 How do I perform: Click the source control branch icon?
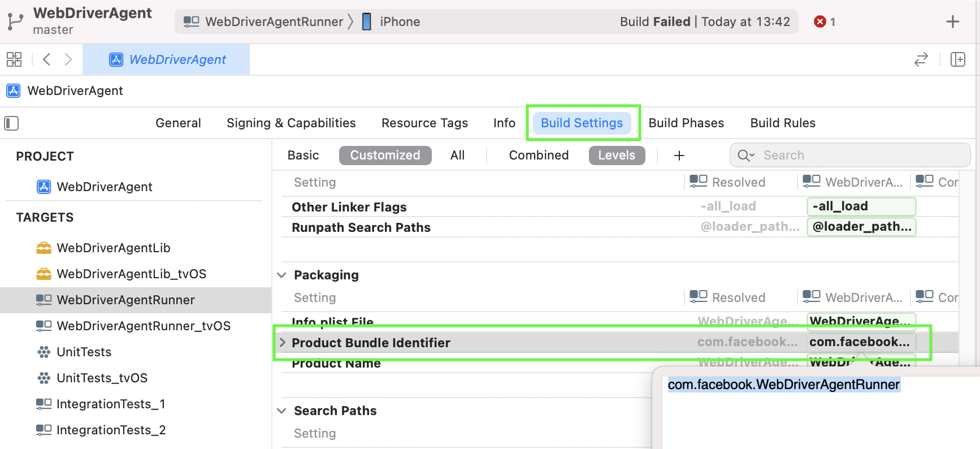(15, 21)
